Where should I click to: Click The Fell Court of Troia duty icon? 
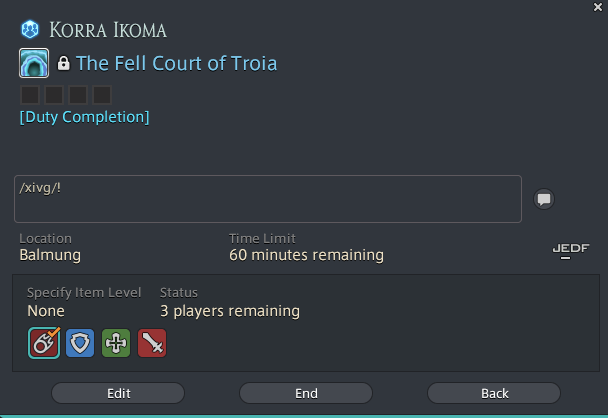tap(34, 63)
